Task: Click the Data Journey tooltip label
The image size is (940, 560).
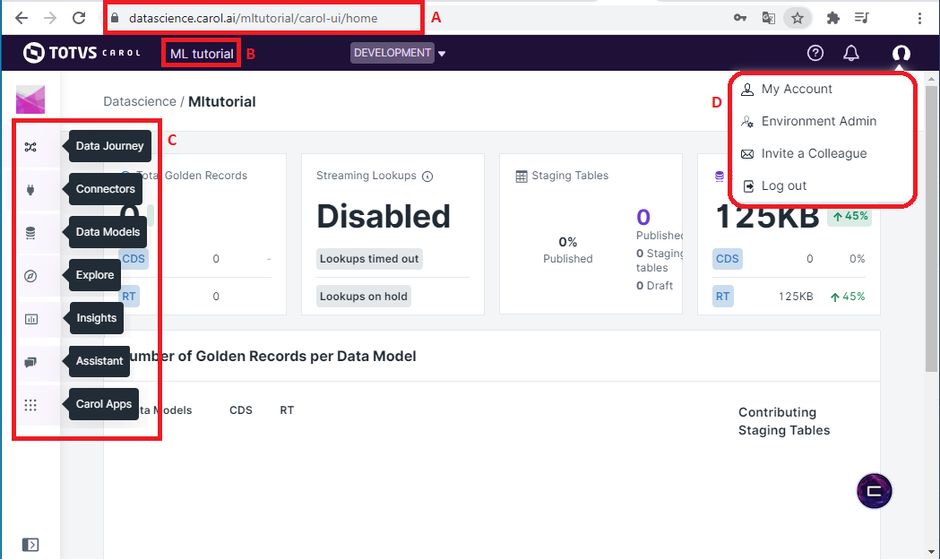Action: (109, 146)
